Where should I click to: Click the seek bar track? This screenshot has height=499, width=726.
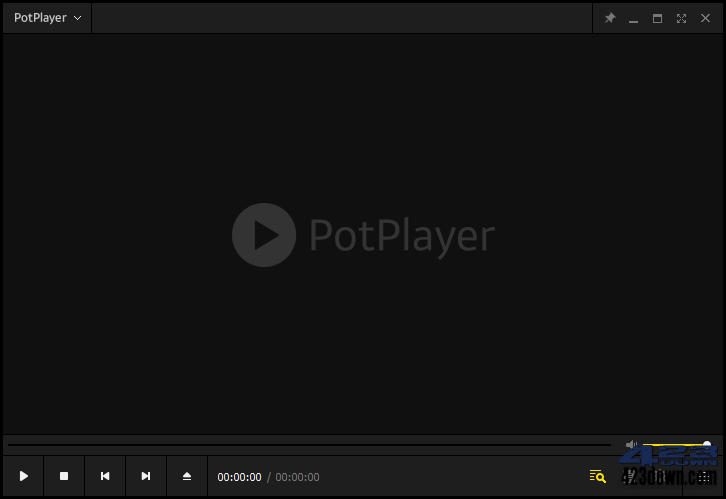coord(309,445)
